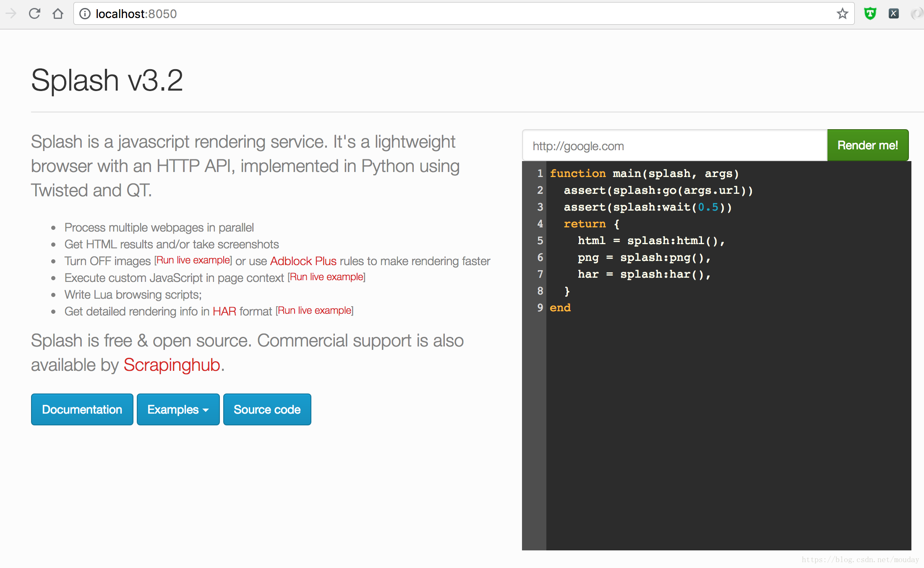
Task: Open the green shield adblock extension
Action: pos(870,14)
